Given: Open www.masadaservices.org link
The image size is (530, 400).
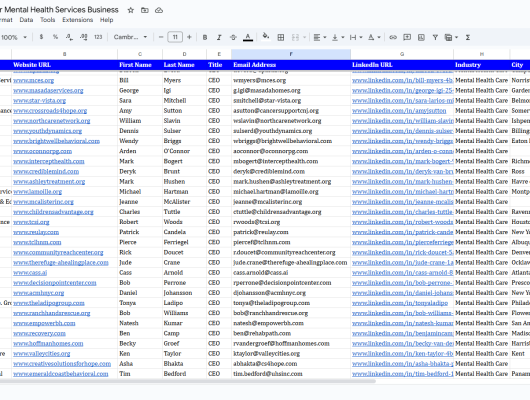Looking at the screenshot, I should (48, 91).
